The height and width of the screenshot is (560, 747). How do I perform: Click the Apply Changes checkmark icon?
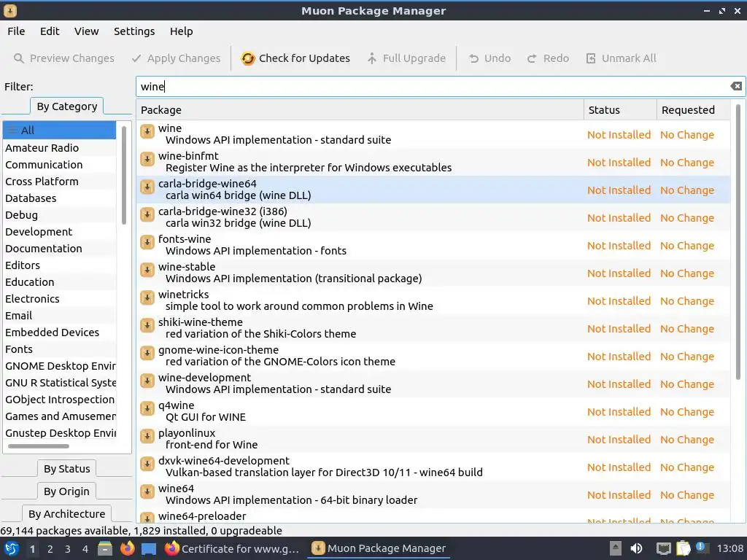(136, 58)
